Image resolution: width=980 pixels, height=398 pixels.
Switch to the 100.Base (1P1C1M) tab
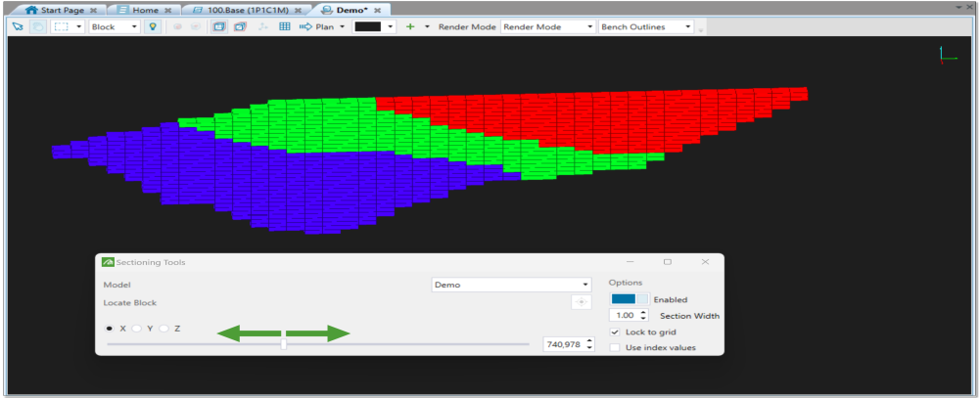coord(248,11)
